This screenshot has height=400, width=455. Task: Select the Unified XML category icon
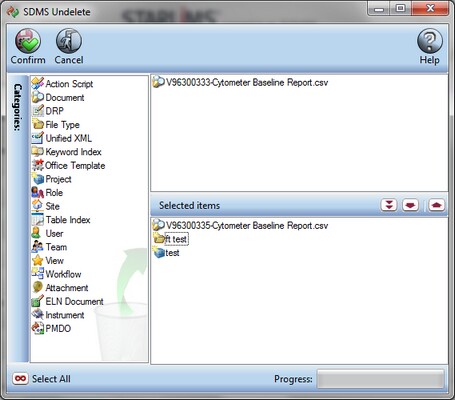pyautogui.click(x=38, y=138)
